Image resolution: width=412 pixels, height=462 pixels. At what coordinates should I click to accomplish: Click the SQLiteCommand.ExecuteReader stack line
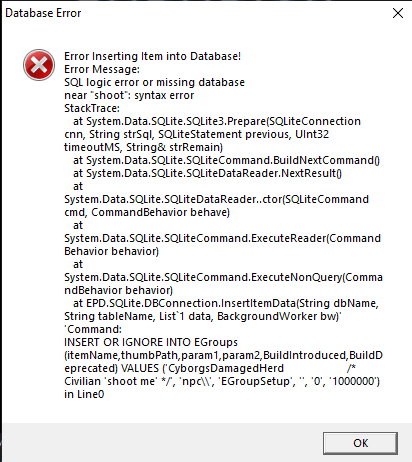tap(222, 238)
